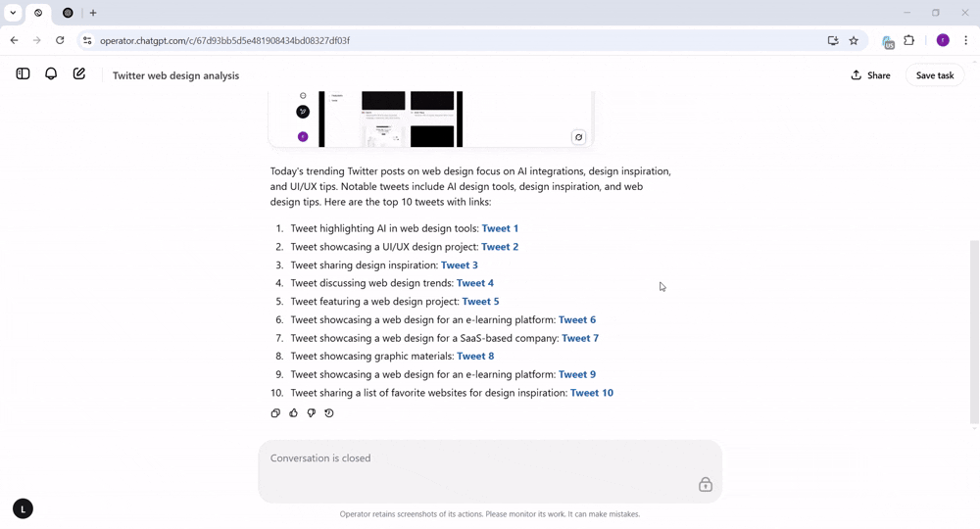Open the tab search dropdown arrow
The image size is (980, 529).
point(13,13)
